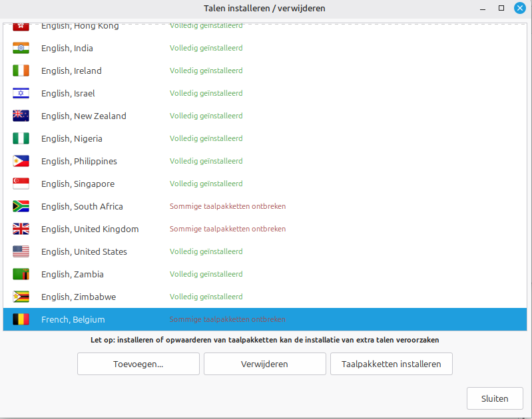Click the Philippines flag icon

21,161
